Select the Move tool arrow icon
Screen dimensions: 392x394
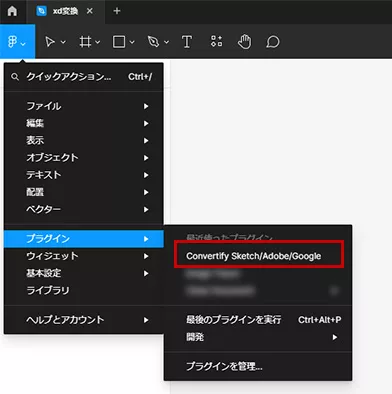point(50,42)
